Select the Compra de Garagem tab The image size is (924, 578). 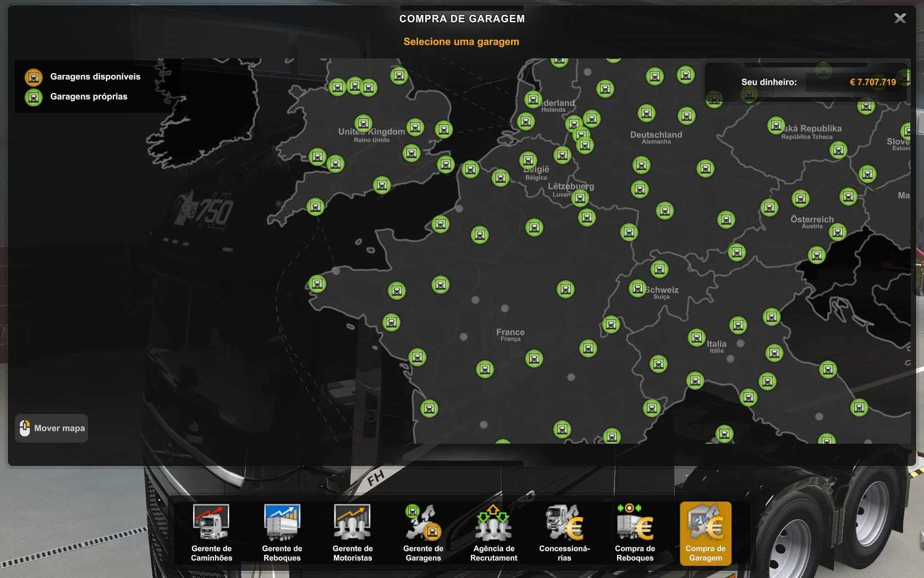coord(706,532)
